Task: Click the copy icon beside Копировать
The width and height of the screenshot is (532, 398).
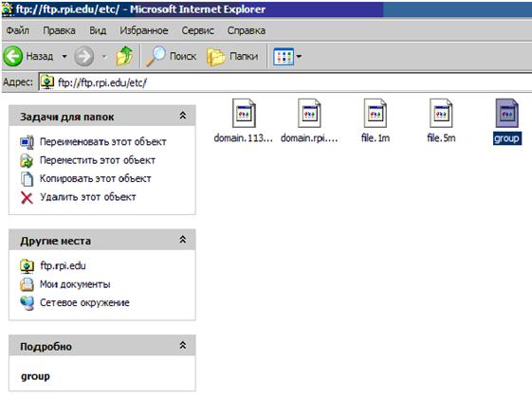Action: [27, 179]
